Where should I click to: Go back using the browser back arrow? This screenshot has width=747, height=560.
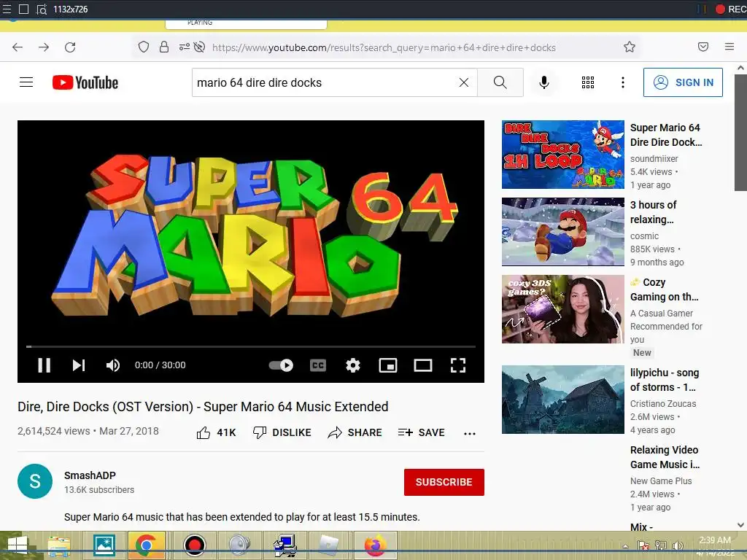[x=18, y=47]
